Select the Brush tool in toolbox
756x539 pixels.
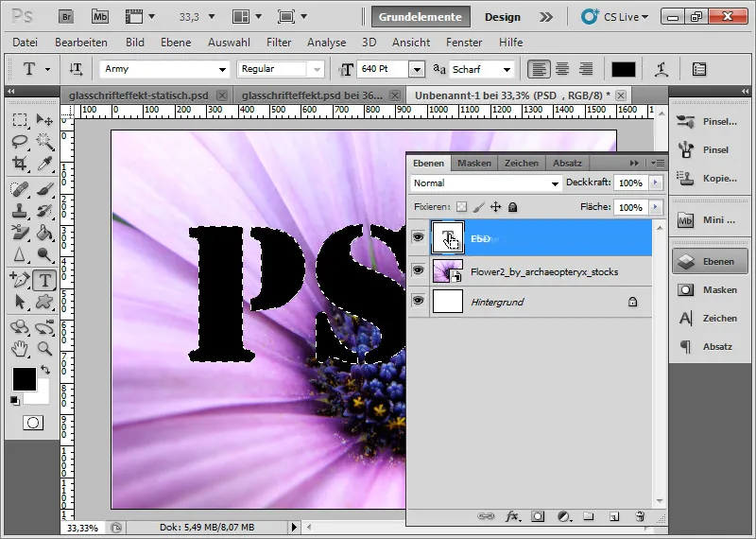pyautogui.click(x=44, y=189)
